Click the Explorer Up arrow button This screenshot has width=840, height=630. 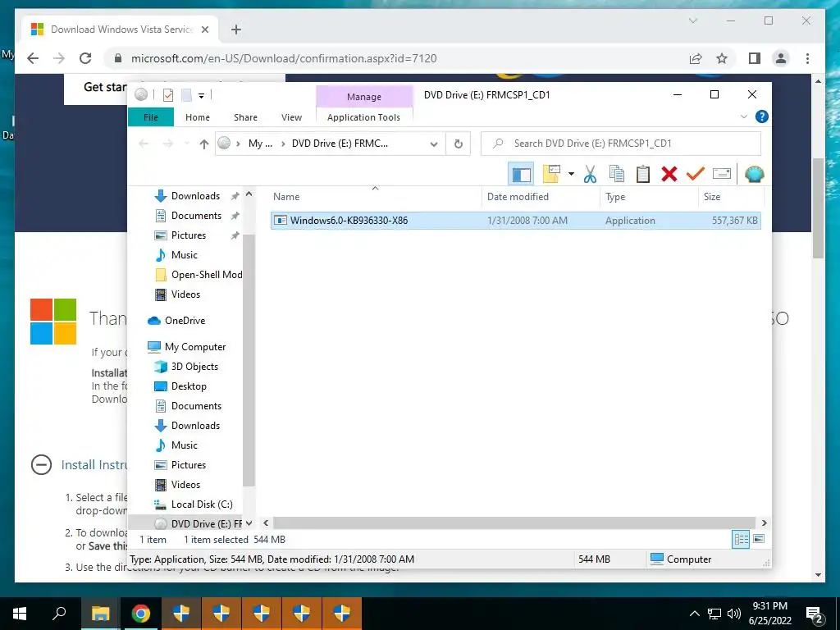tap(203, 144)
